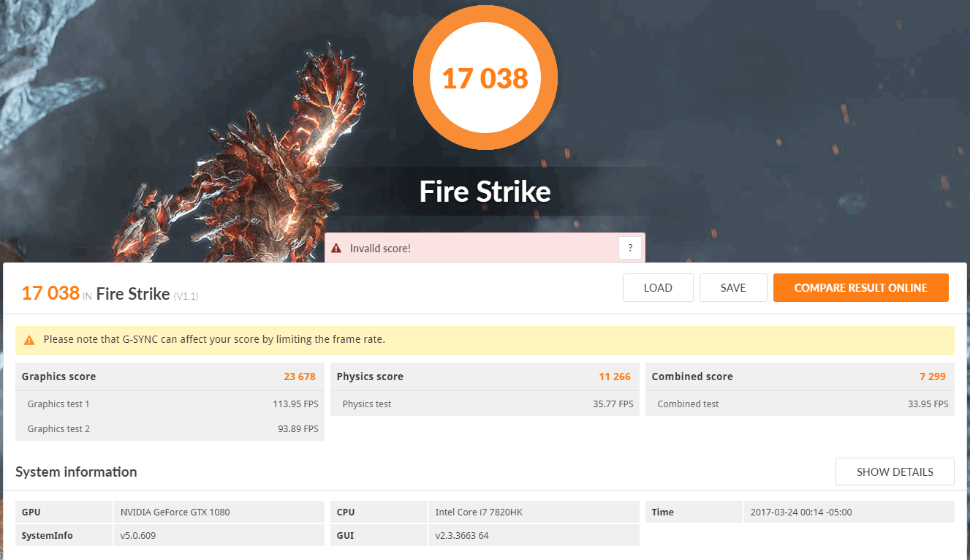Select the Graphics test 1 row label
The width and height of the screenshot is (970, 560).
(x=58, y=404)
